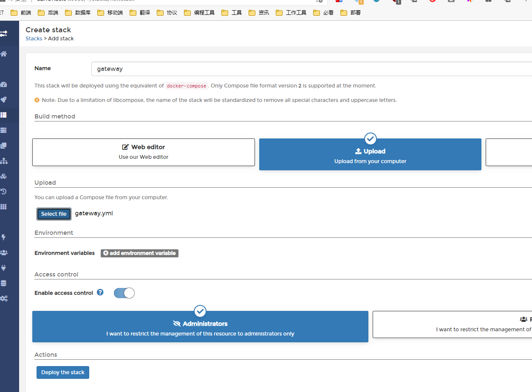Open Containers server icon in sidebar
Viewport: 532px width, 392px height.
click(x=3, y=130)
